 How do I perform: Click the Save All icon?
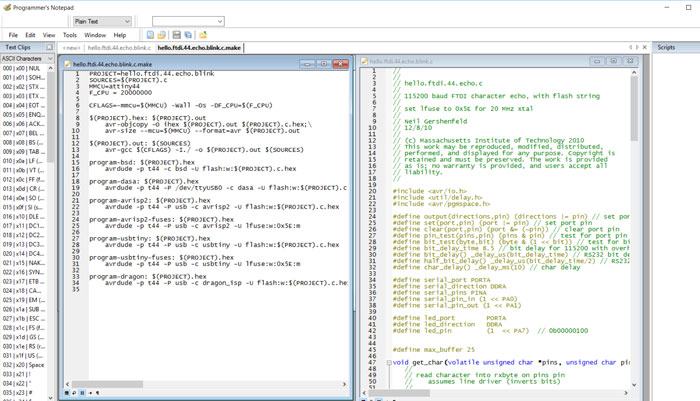(188, 35)
